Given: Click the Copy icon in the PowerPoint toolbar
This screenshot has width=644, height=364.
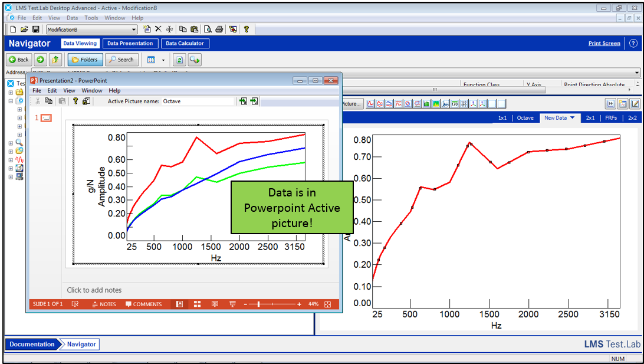Looking at the screenshot, I should click(48, 101).
